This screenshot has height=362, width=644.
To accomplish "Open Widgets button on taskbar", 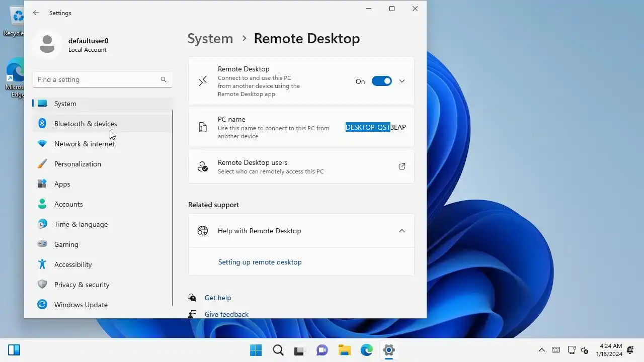I will click(x=14, y=350).
